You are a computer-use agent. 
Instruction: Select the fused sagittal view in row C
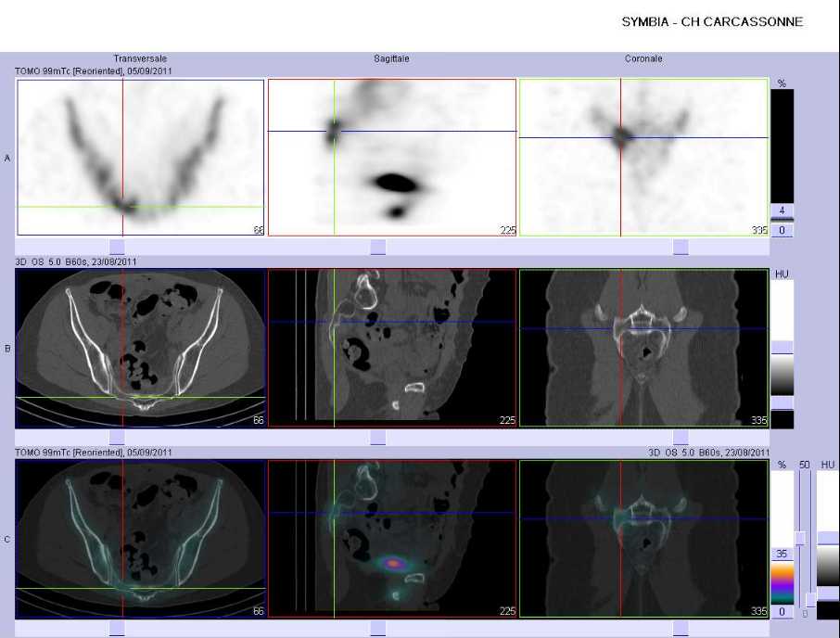392,539
